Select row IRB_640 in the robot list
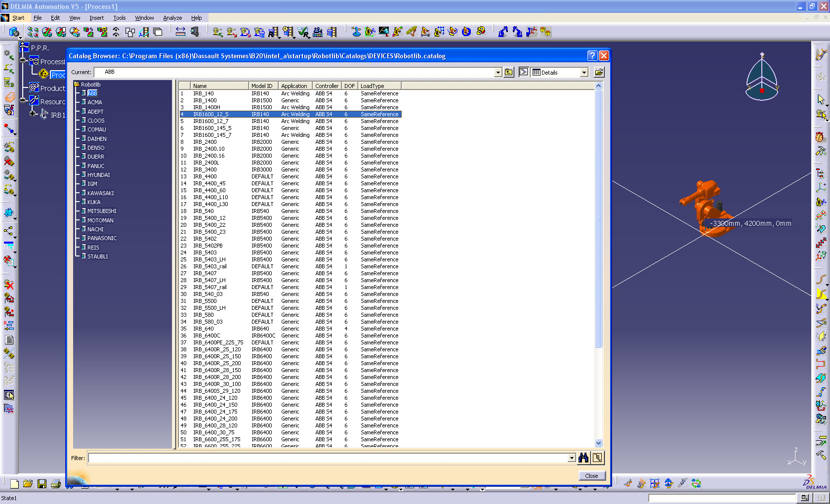 (290, 329)
